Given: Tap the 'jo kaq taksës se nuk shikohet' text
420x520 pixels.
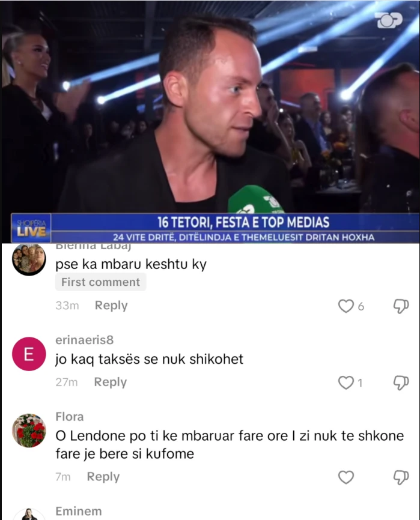Looking at the screenshot, I should [149, 359].
